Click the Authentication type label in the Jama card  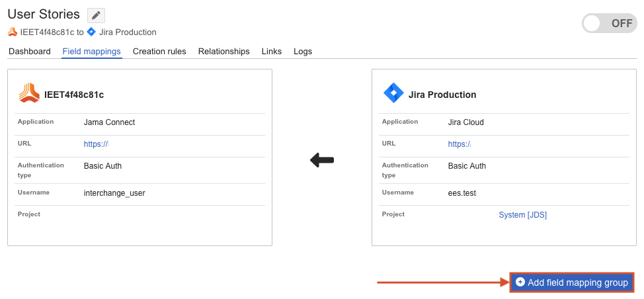[40, 170]
